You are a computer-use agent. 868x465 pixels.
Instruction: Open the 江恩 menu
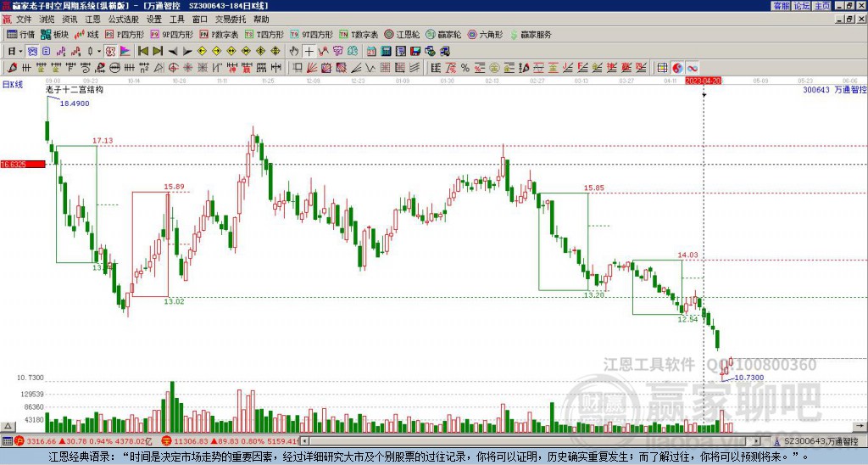(x=93, y=20)
